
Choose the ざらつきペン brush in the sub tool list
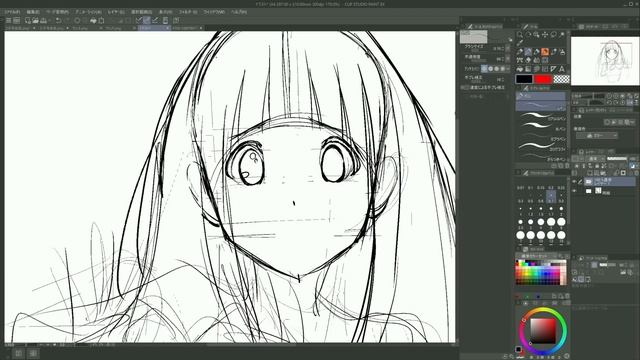pos(541,157)
